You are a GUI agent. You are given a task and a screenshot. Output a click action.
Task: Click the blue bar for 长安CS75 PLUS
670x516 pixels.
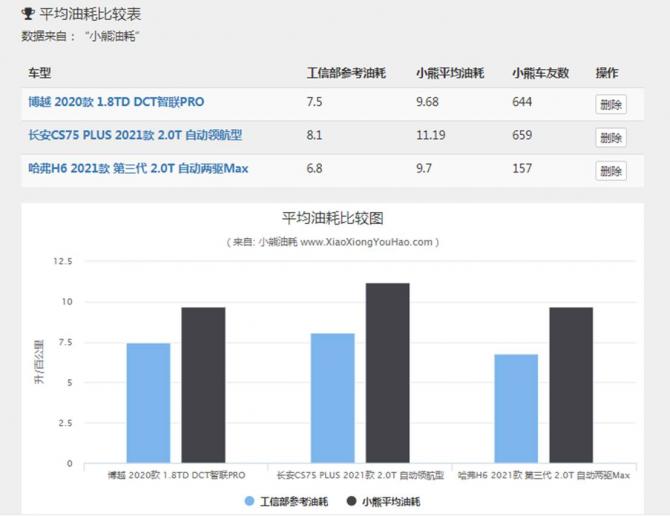332,398
